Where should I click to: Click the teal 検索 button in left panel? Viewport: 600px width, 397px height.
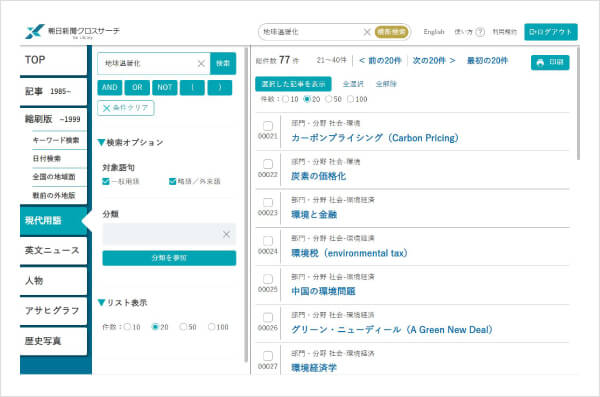[223, 63]
